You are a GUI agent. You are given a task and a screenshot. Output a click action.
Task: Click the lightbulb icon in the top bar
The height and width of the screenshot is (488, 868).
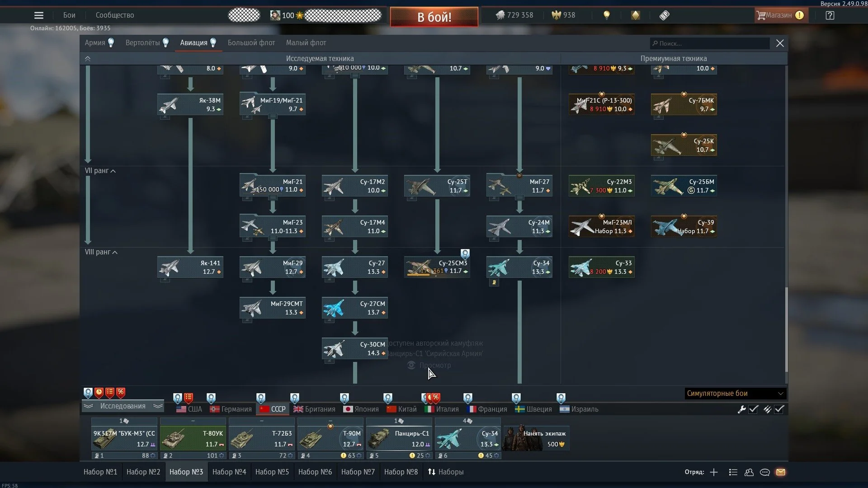(607, 15)
